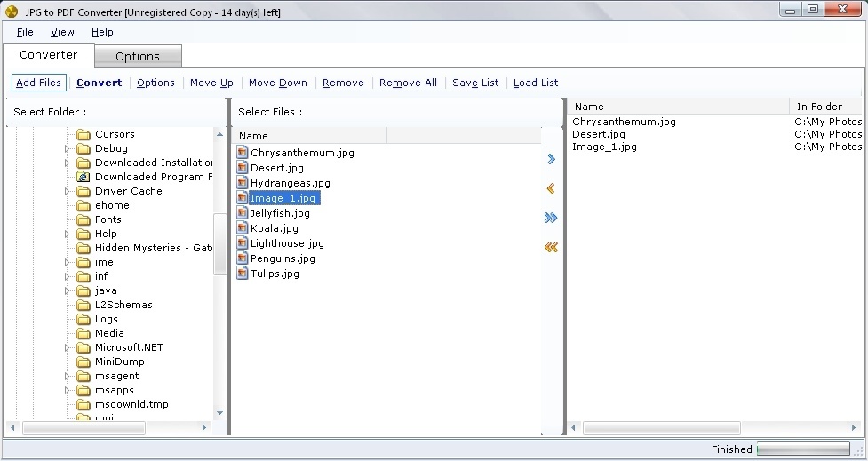Click the Move Up button
Screen dimensions: 868x461
click(x=211, y=83)
